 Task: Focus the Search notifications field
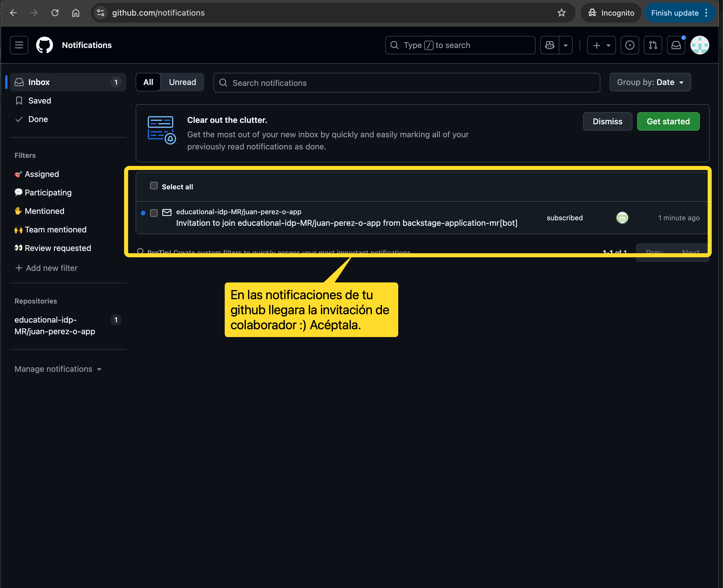pos(407,83)
